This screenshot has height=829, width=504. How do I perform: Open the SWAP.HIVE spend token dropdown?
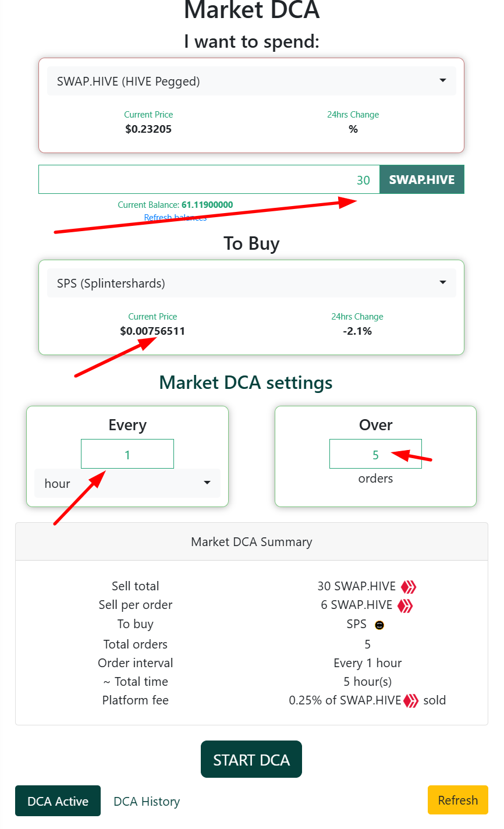coord(251,82)
